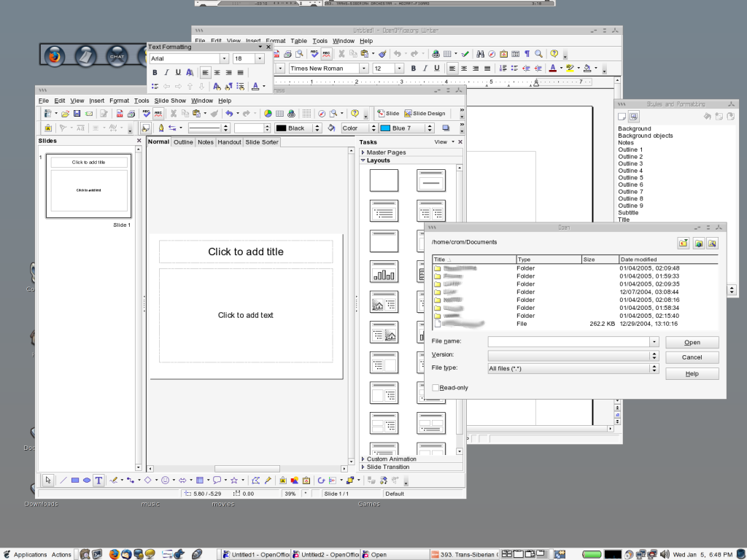Open the Insert menu in Impress

97,101
